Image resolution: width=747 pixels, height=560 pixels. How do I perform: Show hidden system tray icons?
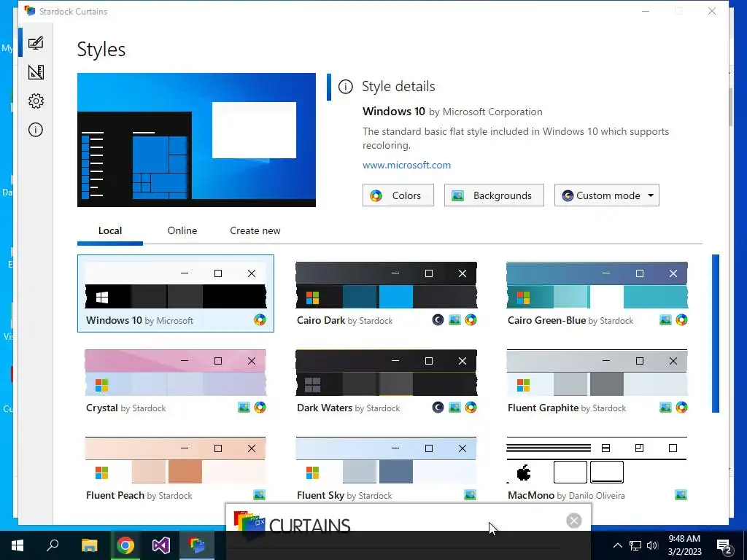click(617, 545)
